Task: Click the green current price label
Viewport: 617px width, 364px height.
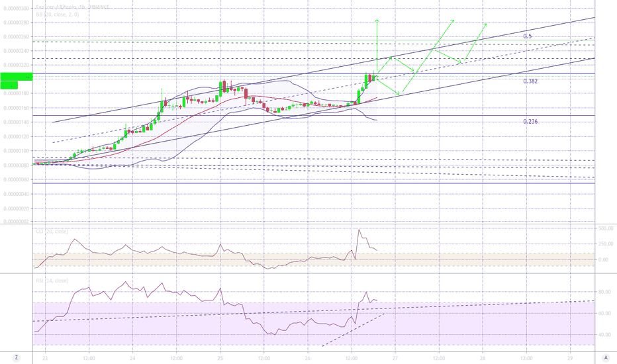Action: (16, 77)
